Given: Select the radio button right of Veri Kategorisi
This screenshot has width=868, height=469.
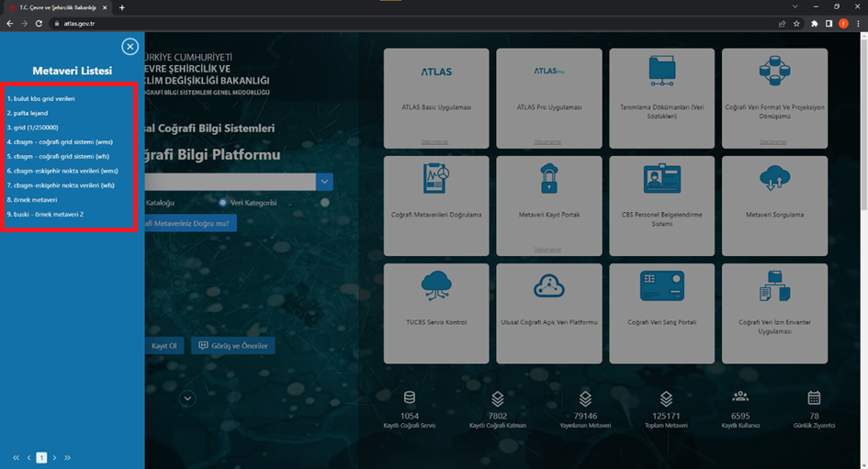Looking at the screenshot, I should point(325,203).
